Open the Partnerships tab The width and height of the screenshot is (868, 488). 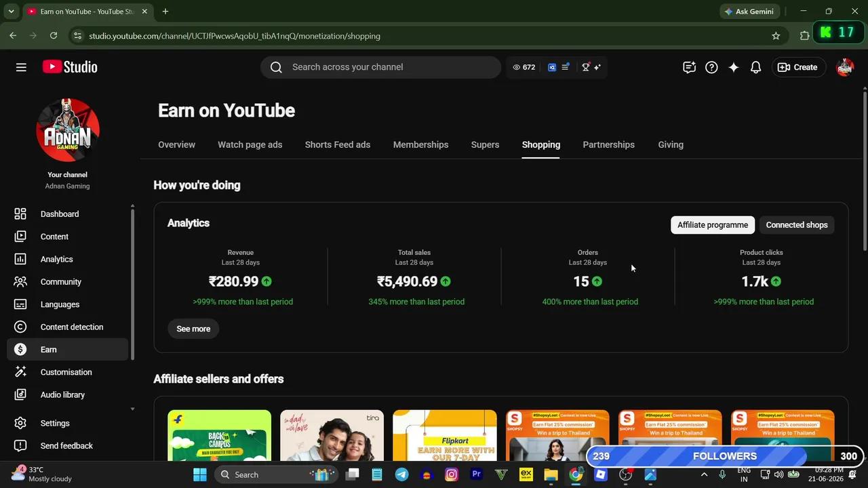tap(609, 144)
